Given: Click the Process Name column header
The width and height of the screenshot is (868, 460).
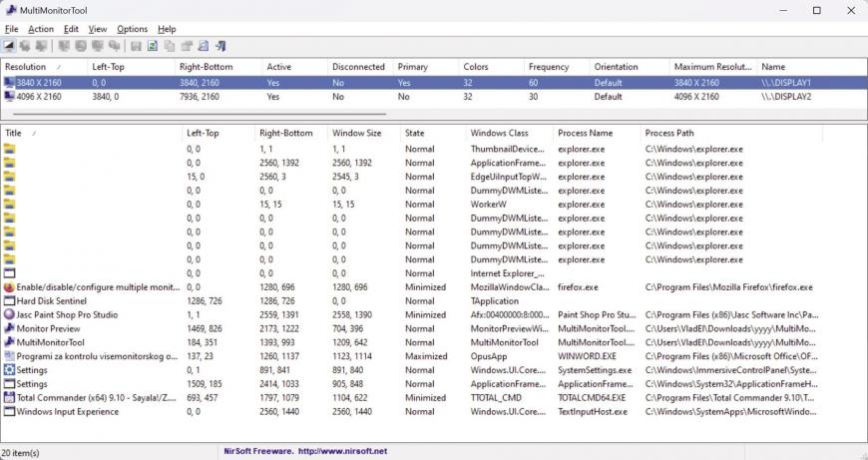Looking at the screenshot, I should point(597,133).
